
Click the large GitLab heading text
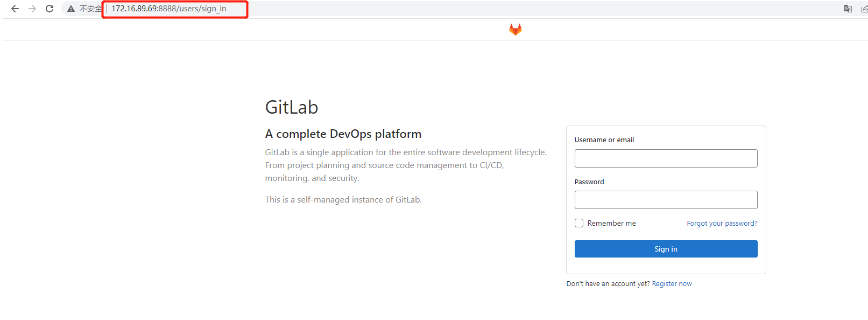point(291,107)
